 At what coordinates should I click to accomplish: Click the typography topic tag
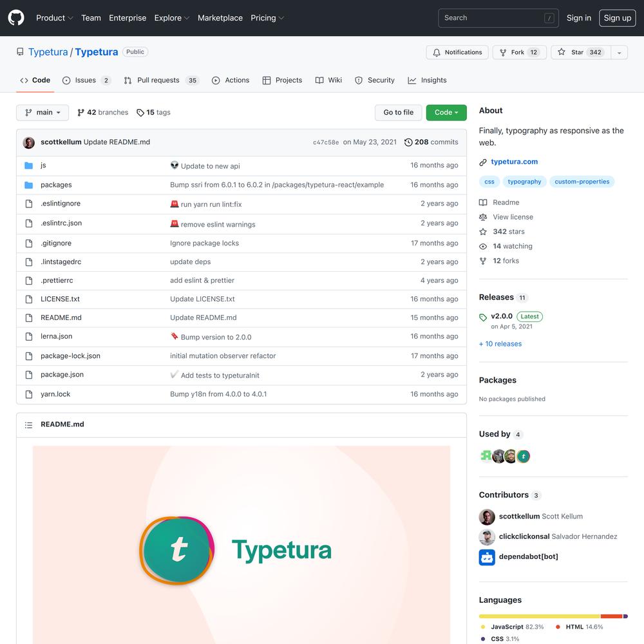[x=524, y=182]
